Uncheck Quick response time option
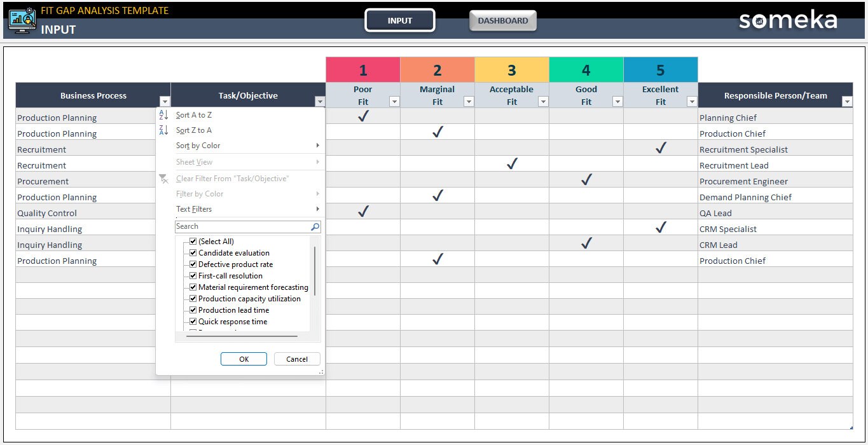The image size is (868, 445). (193, 322)
